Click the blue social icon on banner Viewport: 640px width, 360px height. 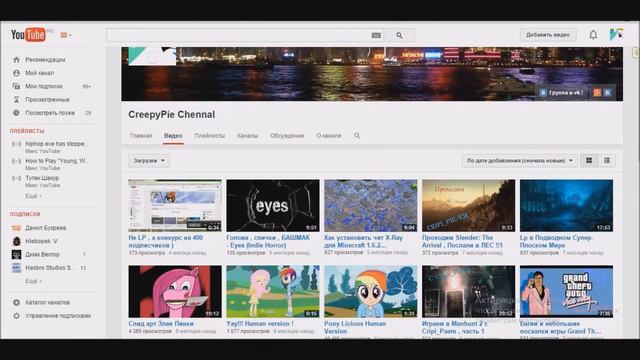click(x=607, y=93)
